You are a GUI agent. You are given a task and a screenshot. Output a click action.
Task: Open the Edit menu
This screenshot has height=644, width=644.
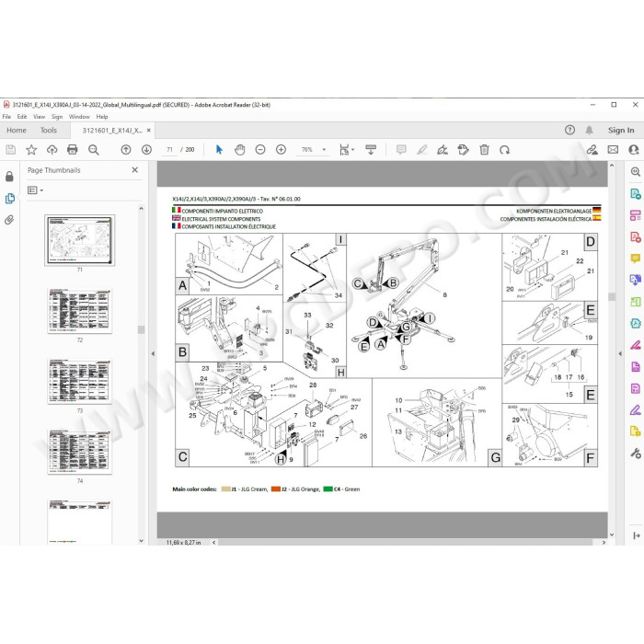click(22, 117)
